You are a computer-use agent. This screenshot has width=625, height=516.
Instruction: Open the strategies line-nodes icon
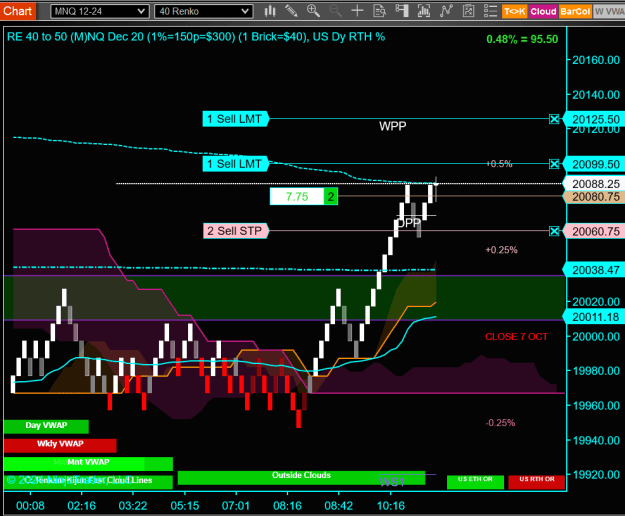point(446,11)
